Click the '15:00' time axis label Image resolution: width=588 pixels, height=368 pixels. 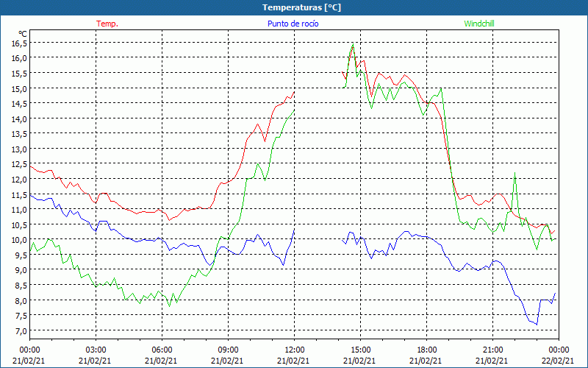tap(360, 350)
